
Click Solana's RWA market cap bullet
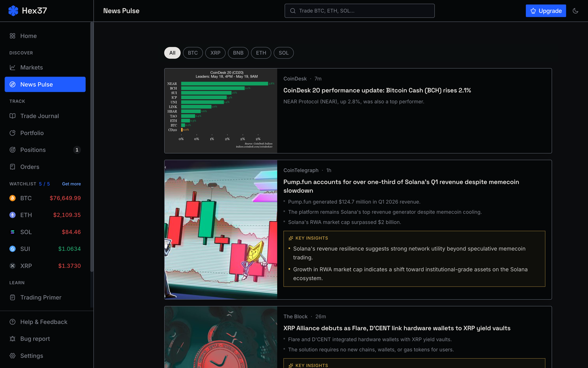coord(344,222)
